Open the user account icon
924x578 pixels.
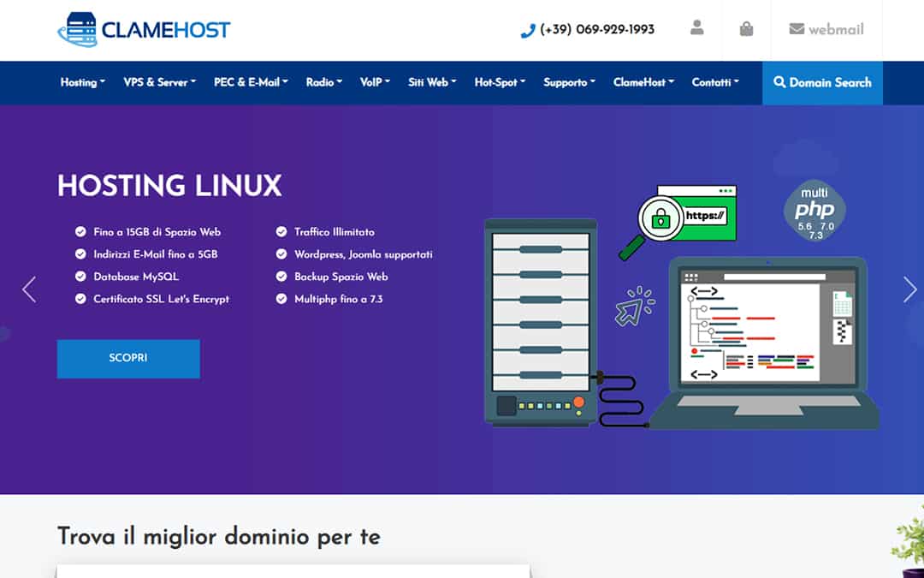pyautogui.click(x=696, y=29)
